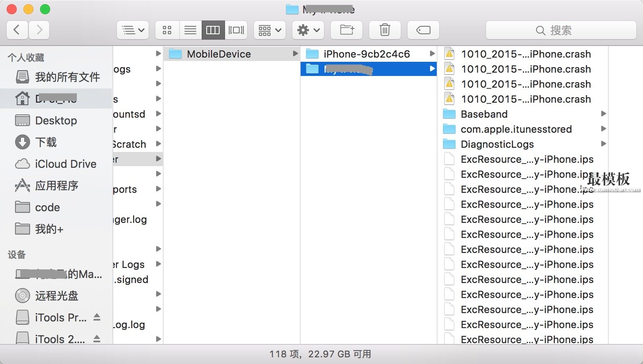Go back using the back arrow button

click(x=17, y=30)
